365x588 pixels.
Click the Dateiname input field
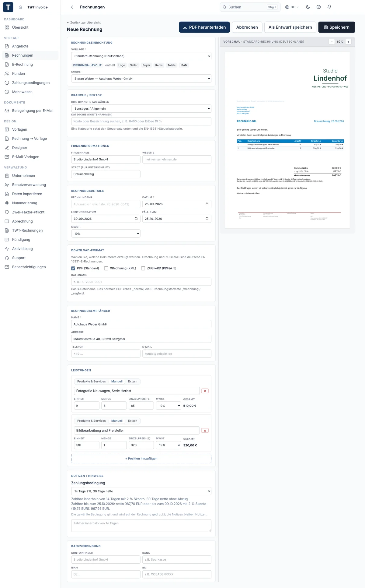pyautogui.click(x=141, y=282)
